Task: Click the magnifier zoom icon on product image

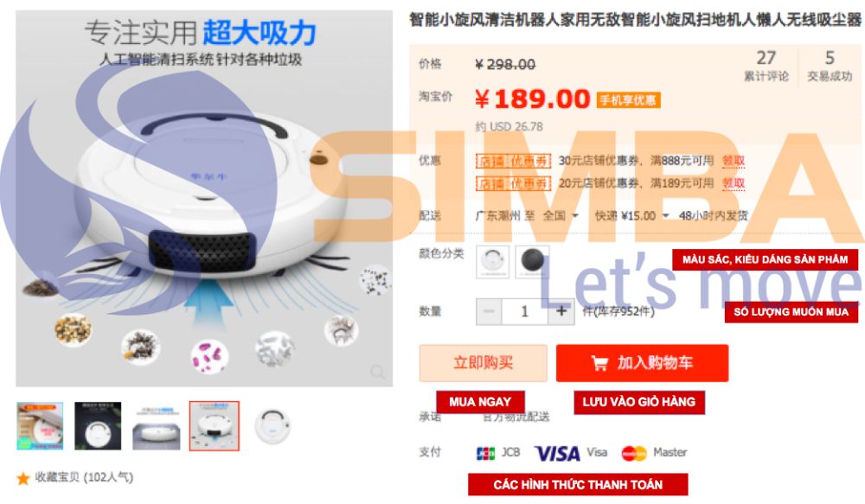Action: [378, 373]
